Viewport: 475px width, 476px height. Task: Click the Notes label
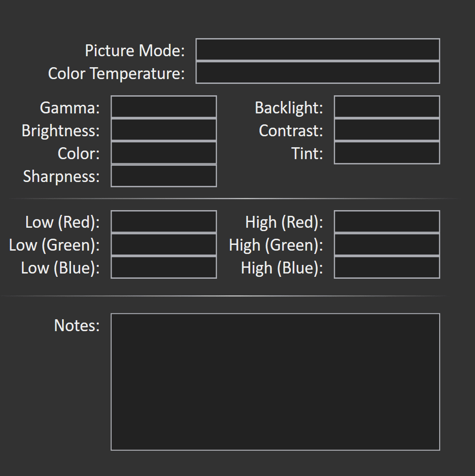tap(77, 325)
